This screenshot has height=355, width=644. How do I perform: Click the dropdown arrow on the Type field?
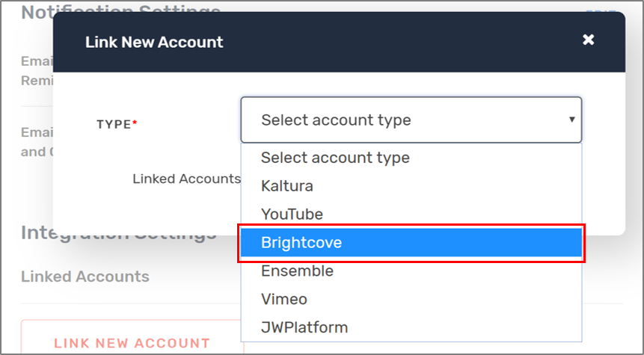(x=571, y=120)
